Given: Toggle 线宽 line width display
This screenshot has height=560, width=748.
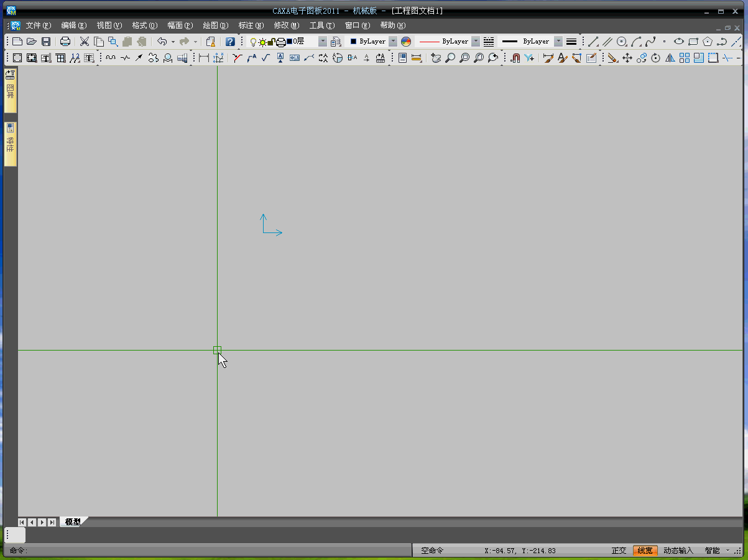Looking at the screenshot, I should pyautogui.click(x=645, y=551).
